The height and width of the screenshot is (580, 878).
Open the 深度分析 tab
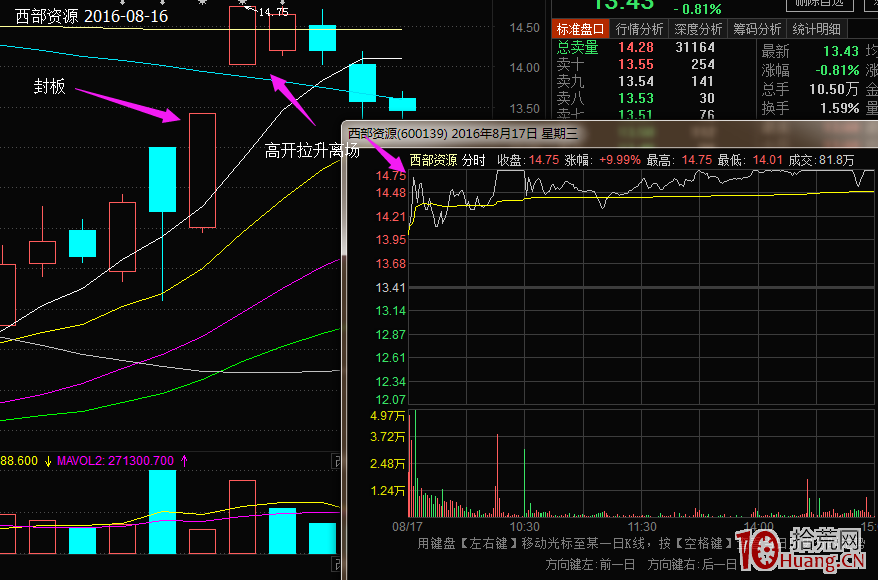click(698, 29)
